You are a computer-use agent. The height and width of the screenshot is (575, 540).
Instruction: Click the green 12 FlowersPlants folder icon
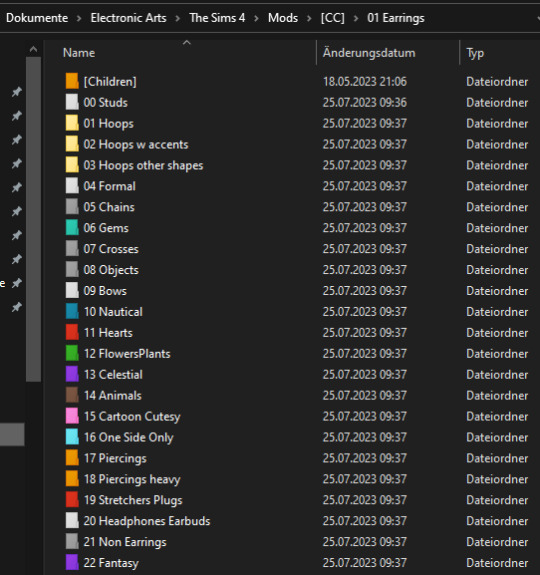pyautogui.click(x=72, y=353)
